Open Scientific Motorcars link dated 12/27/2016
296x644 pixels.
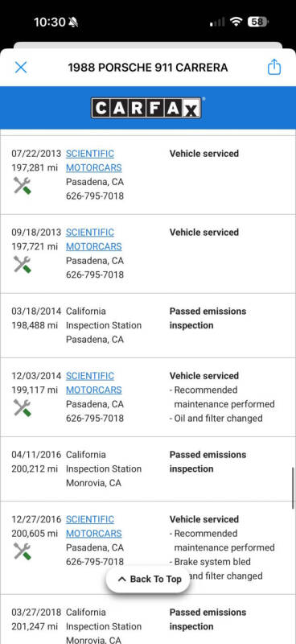pyautogui.click(x=93, y=526)
